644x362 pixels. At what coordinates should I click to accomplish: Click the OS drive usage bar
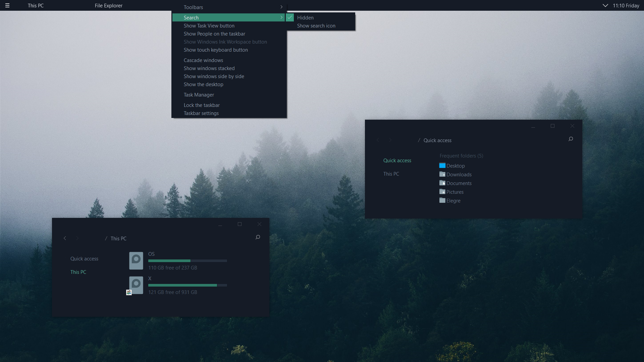pos(187,261)
